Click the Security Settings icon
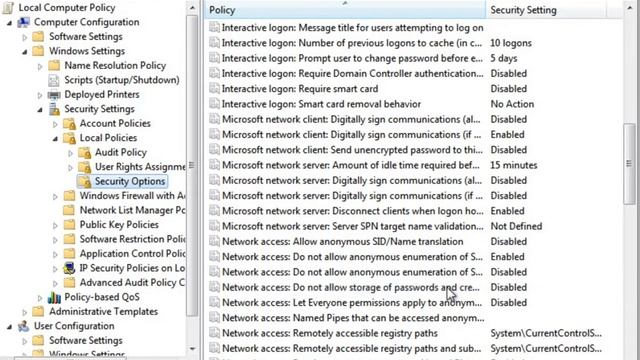Screen dimensions: 640x360 click(54, 109)
